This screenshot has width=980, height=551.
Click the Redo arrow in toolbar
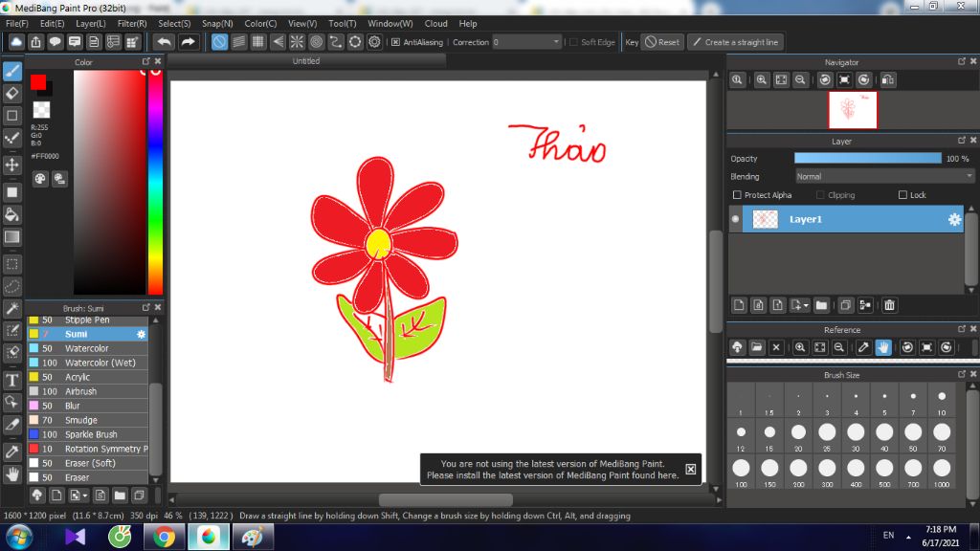point(188,42)
